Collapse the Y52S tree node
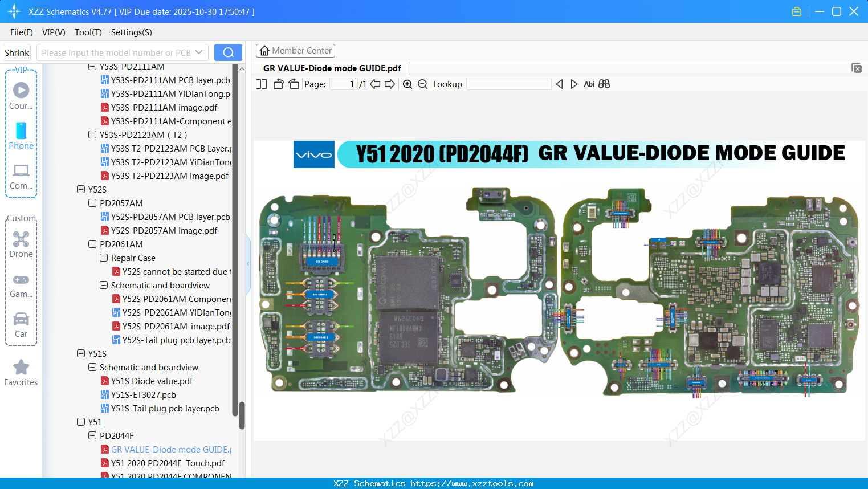 pos(80,189)
